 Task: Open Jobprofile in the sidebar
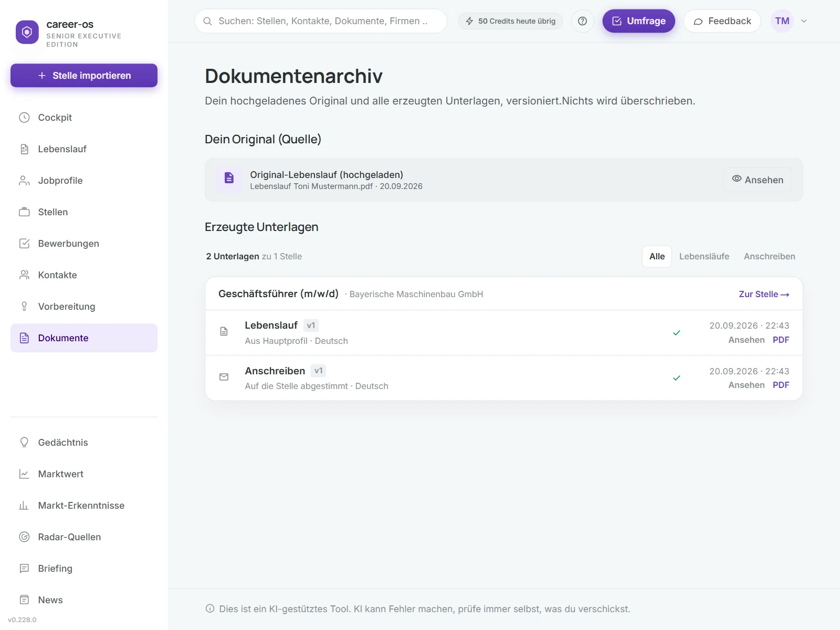click(84, 181)
